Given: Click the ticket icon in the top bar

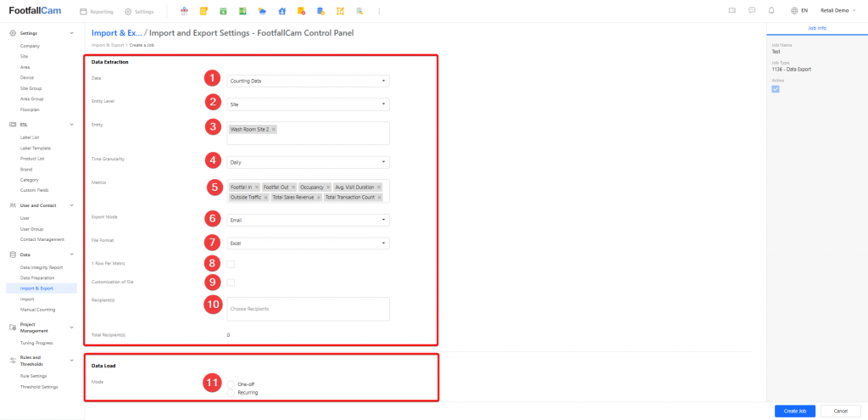Looking at the screenshot, I should pyautogui.click(x=732, y=10).
